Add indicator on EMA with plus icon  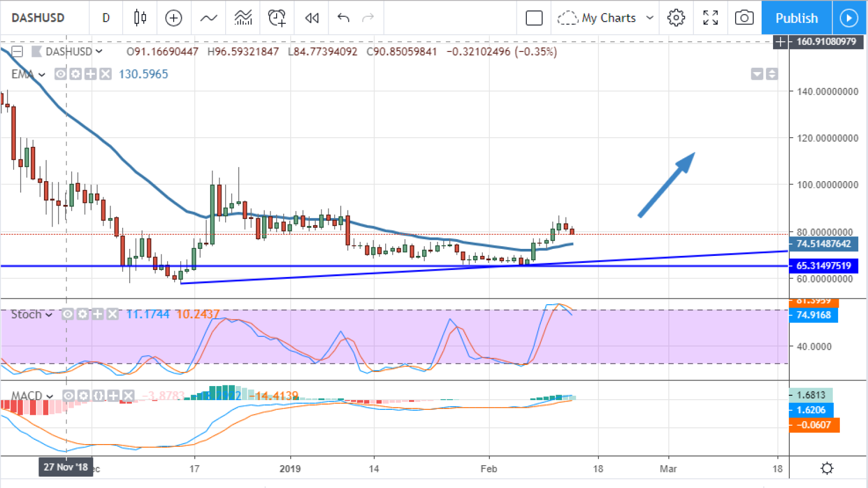(x=91, y=74)
